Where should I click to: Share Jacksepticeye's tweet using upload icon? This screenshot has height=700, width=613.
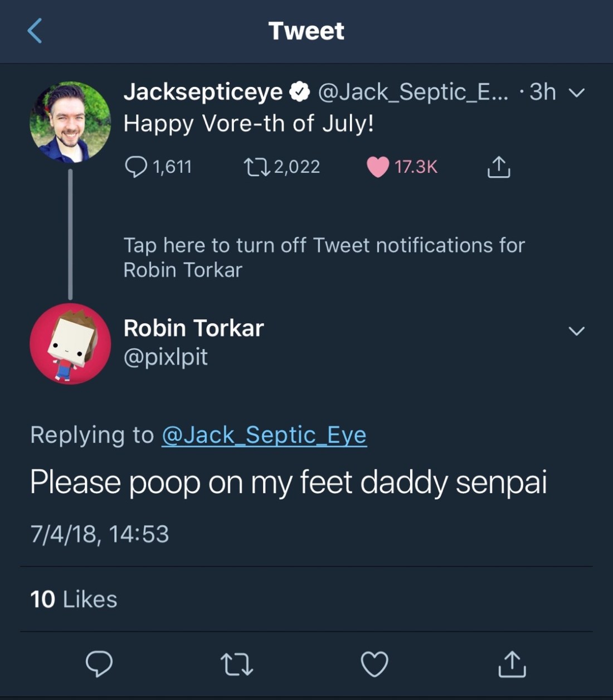[498, 167]
